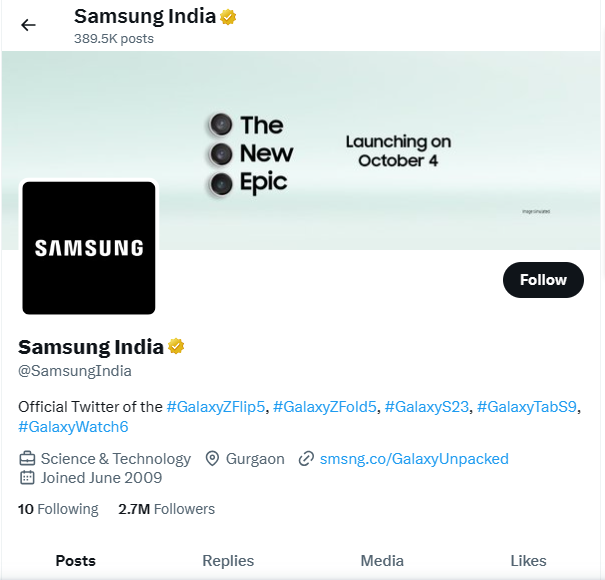Screen dimensions: 605x580
Task: Open the #GalaxyS23 hashtag link
Action: 426,406
